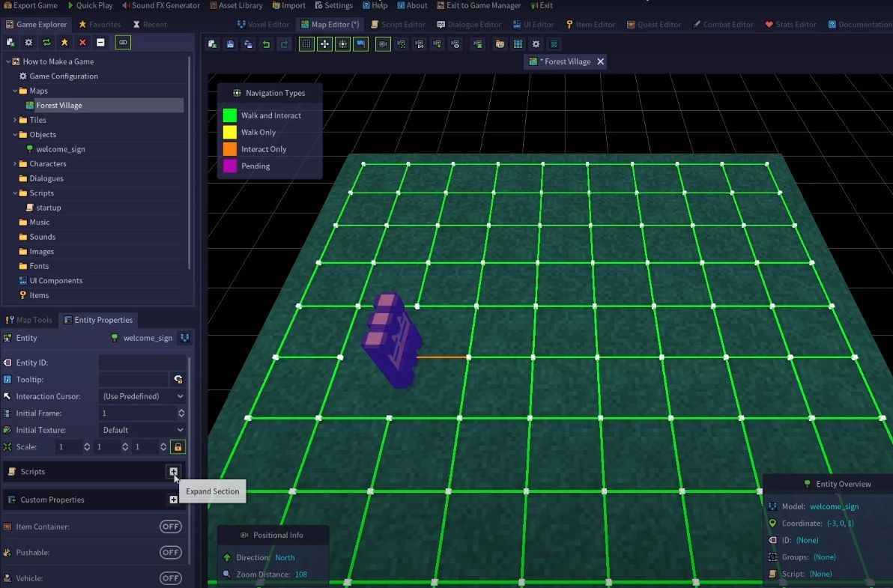Click the save map icon in toolbar
This screenshot has width=893, height=588.
coord(230,44)
